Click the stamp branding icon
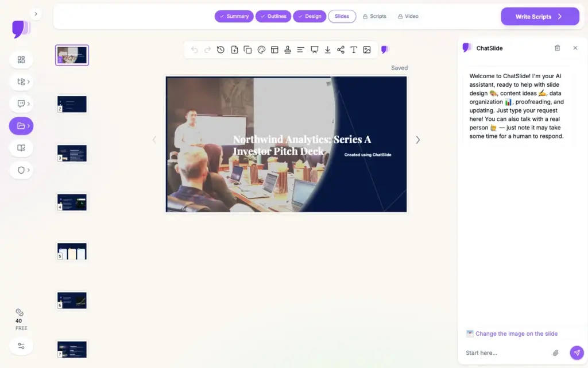 point(288,49)
